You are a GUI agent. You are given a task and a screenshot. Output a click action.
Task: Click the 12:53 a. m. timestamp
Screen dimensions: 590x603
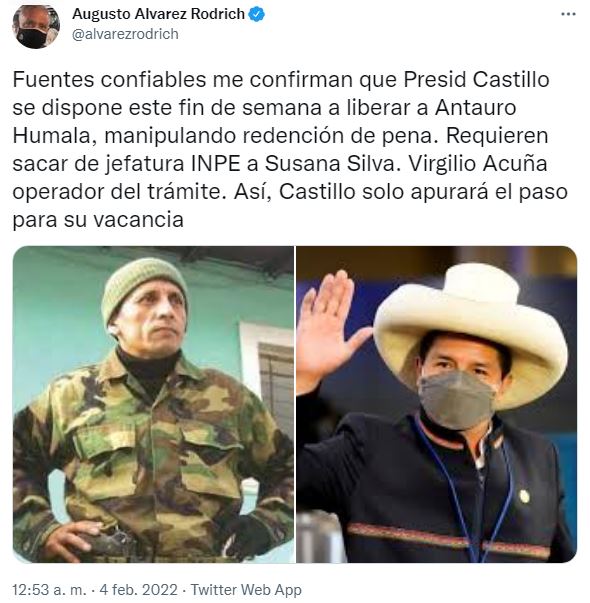tap(49, 590)
